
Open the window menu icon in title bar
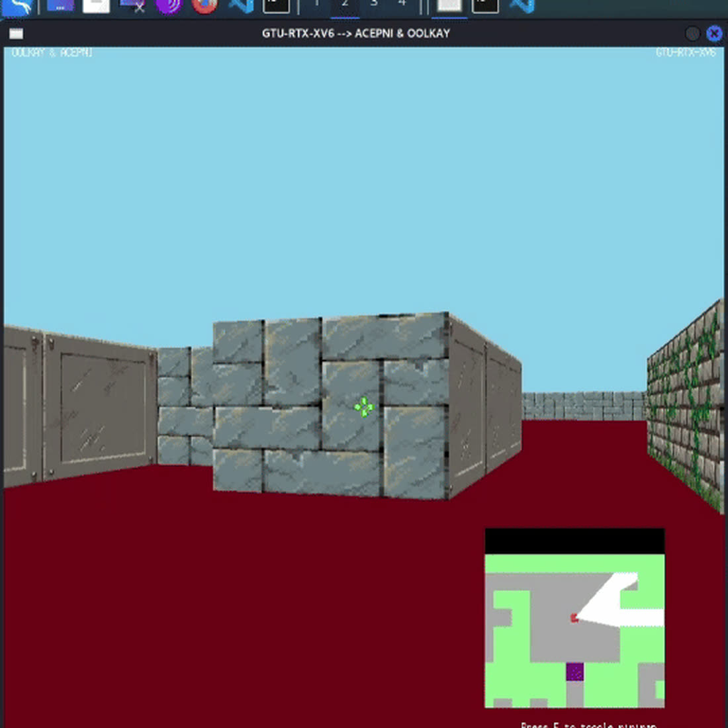(x=17, y=34)
